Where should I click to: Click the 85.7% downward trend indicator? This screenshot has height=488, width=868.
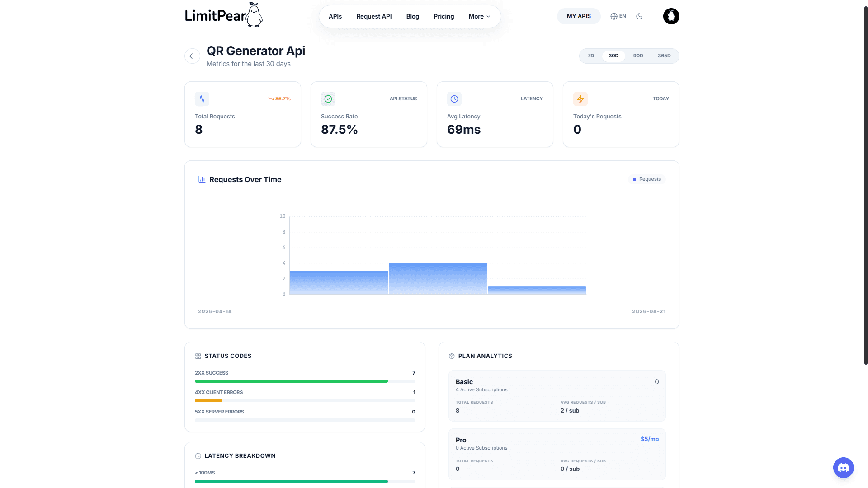(279, 99)
